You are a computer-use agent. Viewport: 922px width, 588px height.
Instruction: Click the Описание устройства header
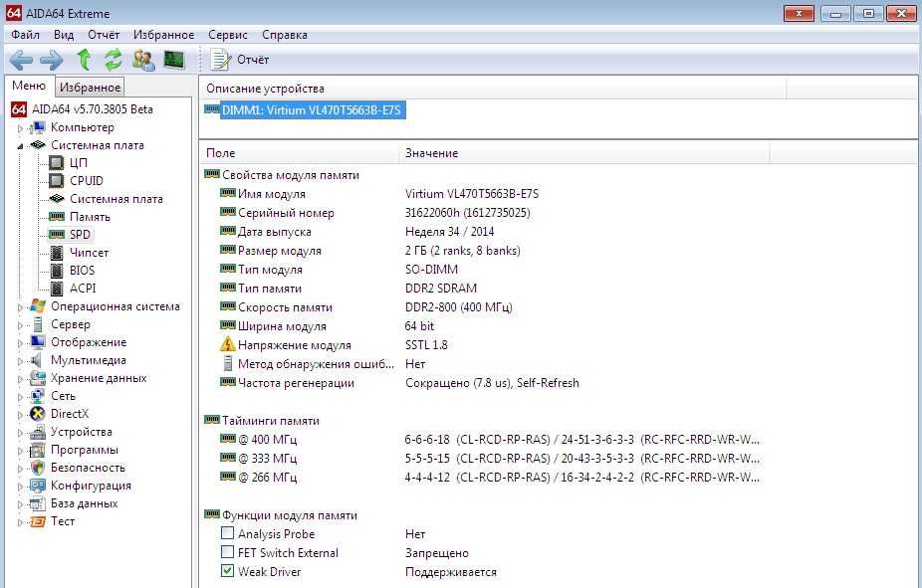point(493,89)
